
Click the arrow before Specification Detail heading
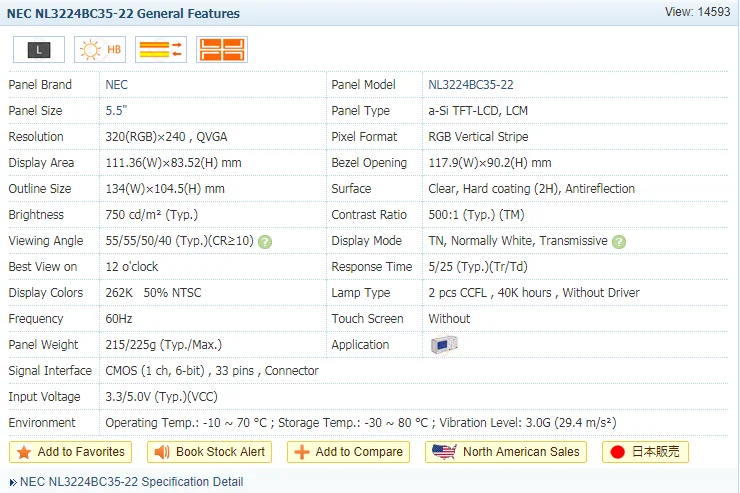coord(13,483)
